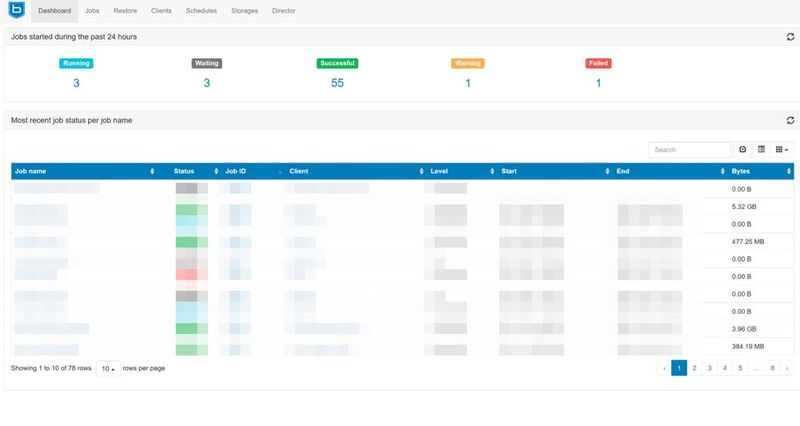Refresh the most recent job status panel
This screenshot has height=426, width=800.
click(790, 120)
